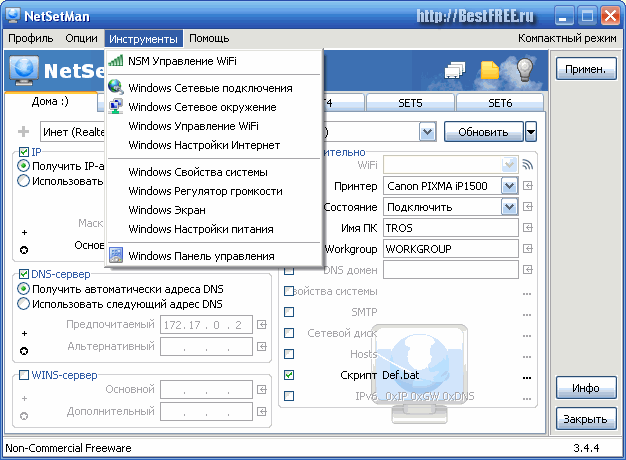Enable the Hosts checkbox
Viewport: 626px width, 460px height.
click(x=289, y=354)
